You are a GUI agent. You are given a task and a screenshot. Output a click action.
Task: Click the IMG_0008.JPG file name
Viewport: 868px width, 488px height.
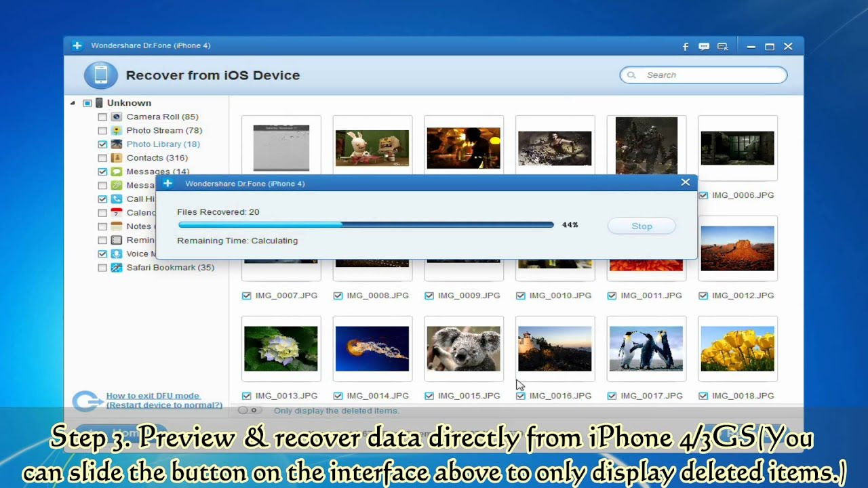(x=378, y=296)
